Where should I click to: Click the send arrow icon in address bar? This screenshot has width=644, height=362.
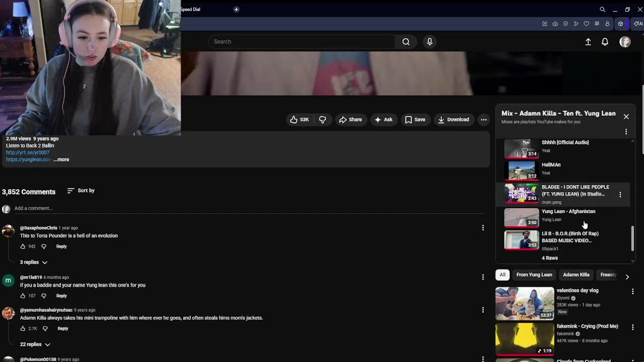click(x=576, y=24)
